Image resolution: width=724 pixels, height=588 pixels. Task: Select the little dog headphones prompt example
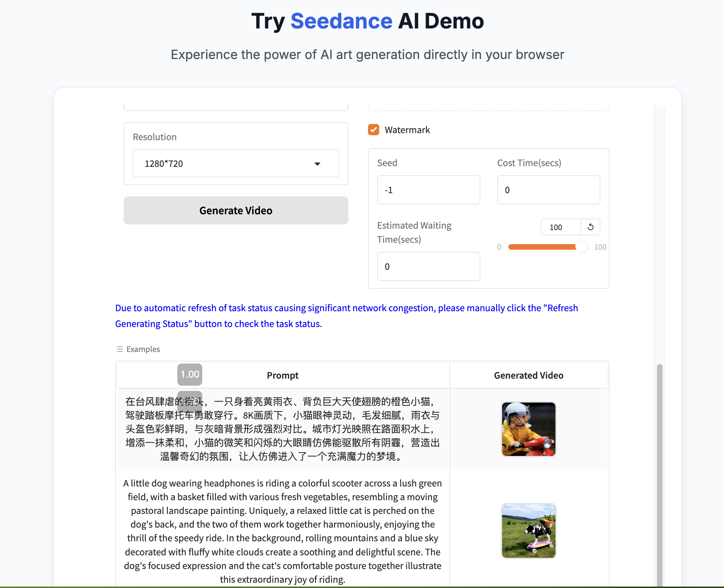pos(283,531)
